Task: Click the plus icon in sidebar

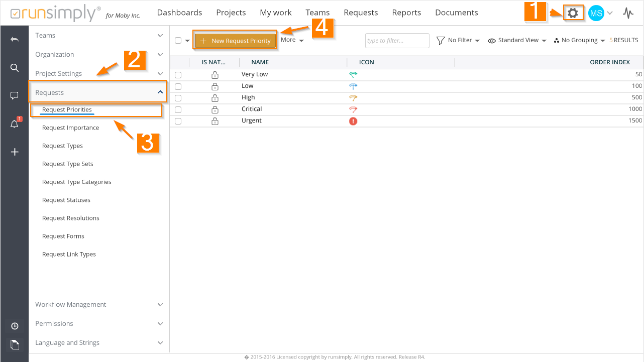Action: (15, 152)
